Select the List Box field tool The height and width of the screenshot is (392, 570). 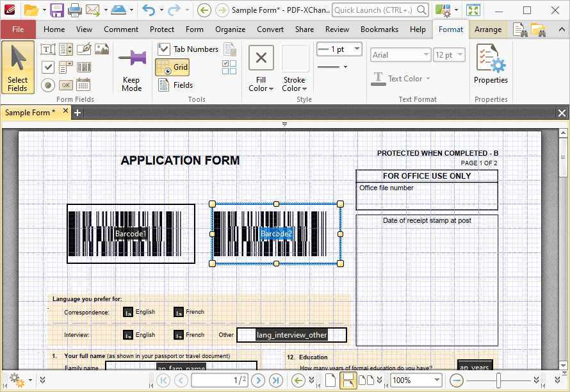click(x=66, y=49)
